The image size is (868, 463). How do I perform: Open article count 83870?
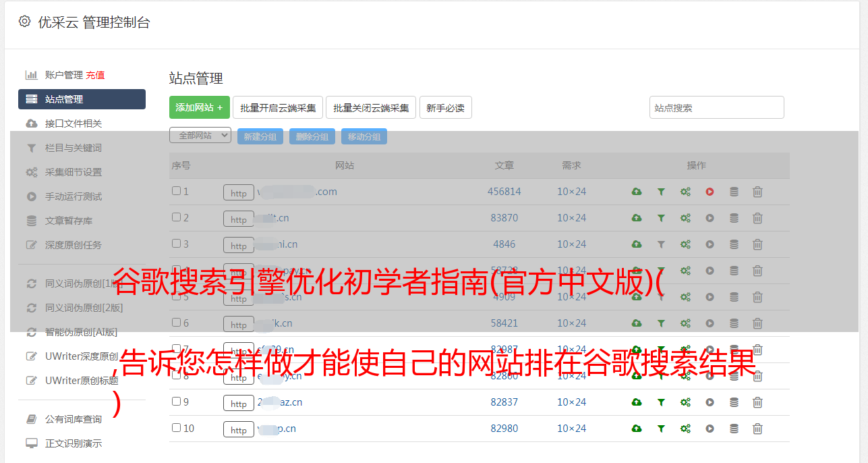click(504, 218)
